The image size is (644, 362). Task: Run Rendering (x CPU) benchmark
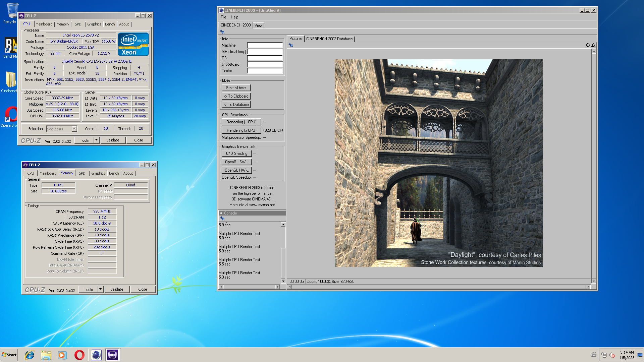pyautogui.click(x=241, y=130)
